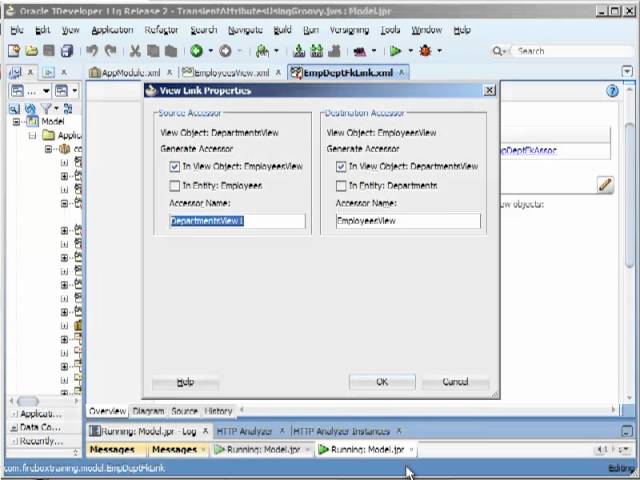Click the Profile toolbar icon
Viewport: 640px width, 480px height.
(x=360, y=51)
